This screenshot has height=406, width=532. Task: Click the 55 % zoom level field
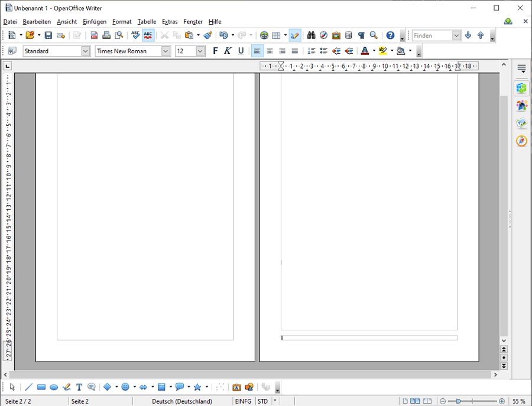tap(519, 401)
